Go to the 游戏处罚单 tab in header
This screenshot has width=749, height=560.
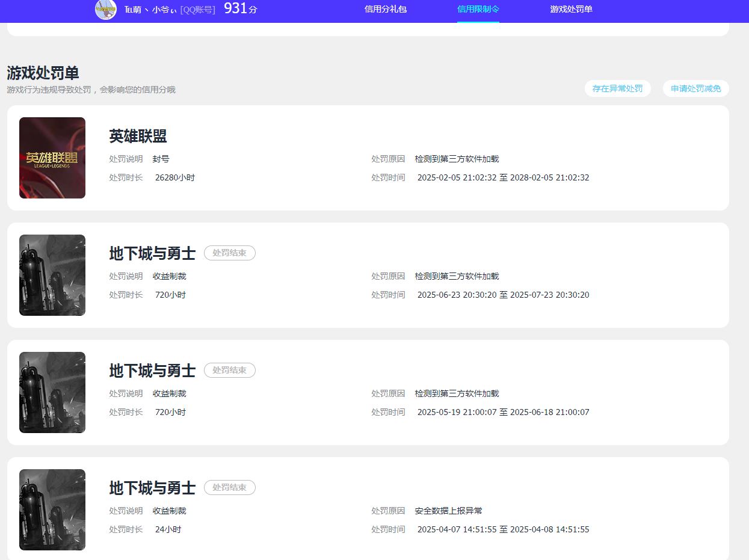coord(571,10)
